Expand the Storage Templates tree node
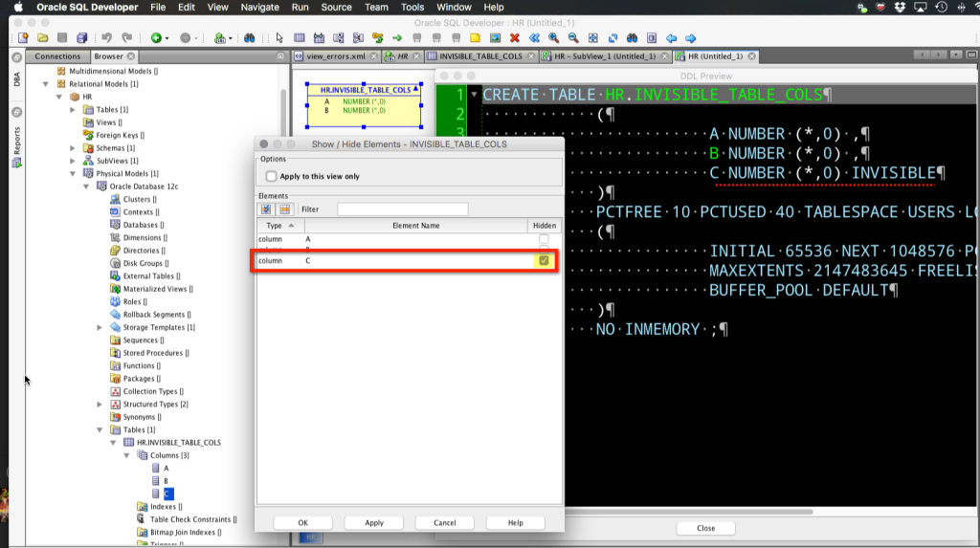Screen dimensions: 980x548 [100, 328]
